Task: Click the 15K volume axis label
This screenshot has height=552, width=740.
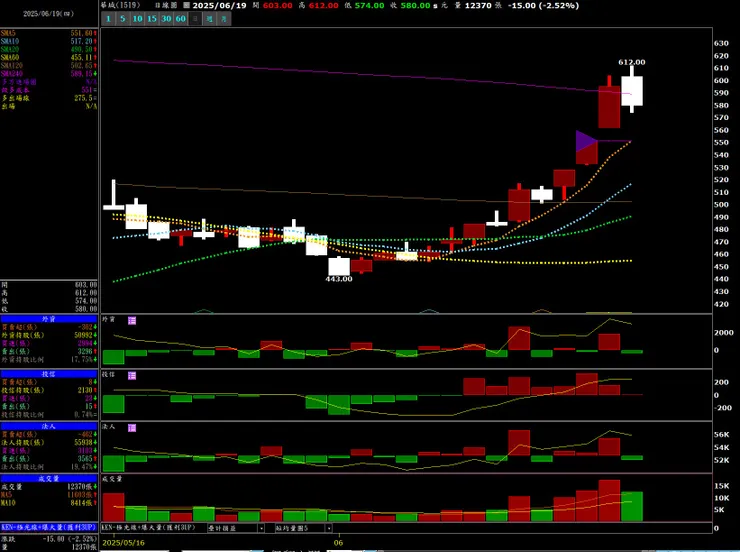Action: (722, 485)
